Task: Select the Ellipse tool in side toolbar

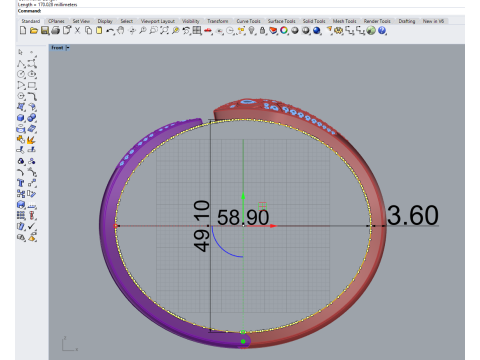Action: click(32, 74)
